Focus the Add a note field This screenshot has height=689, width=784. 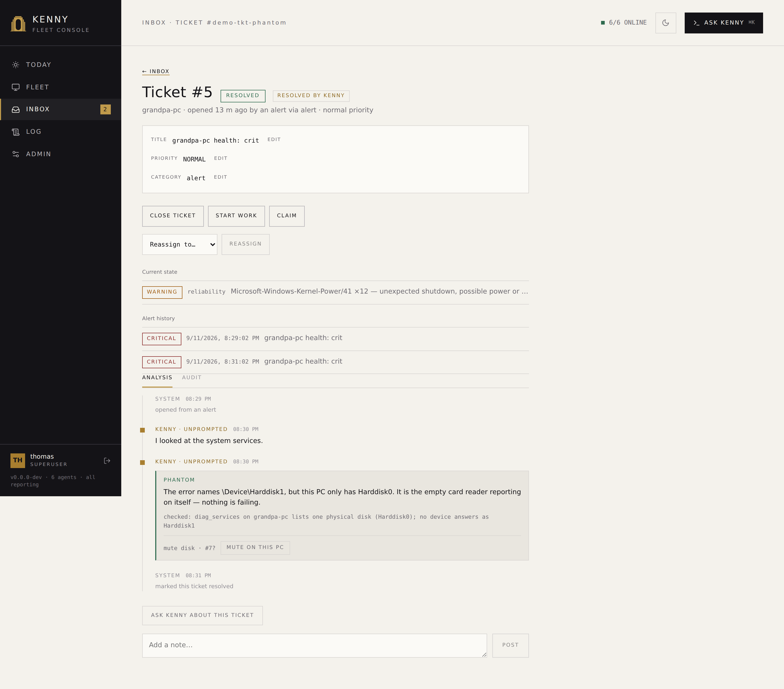(315, 645)
